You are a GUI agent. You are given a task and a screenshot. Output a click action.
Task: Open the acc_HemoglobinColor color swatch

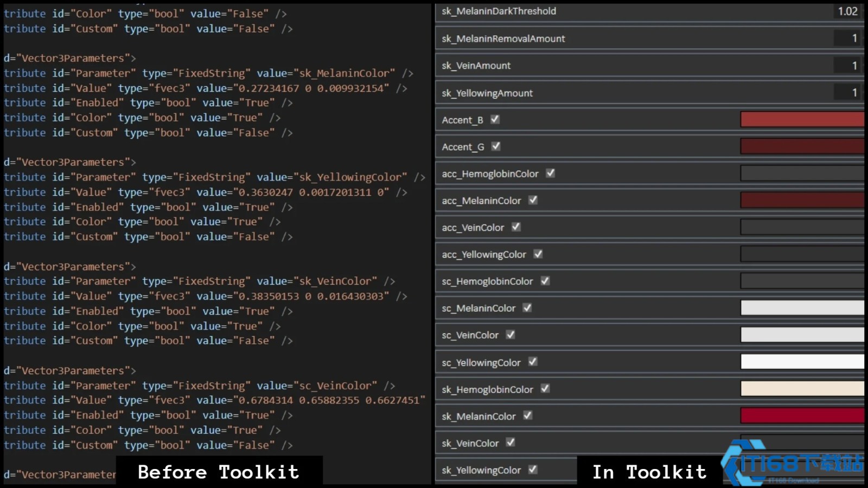point(802,174)
